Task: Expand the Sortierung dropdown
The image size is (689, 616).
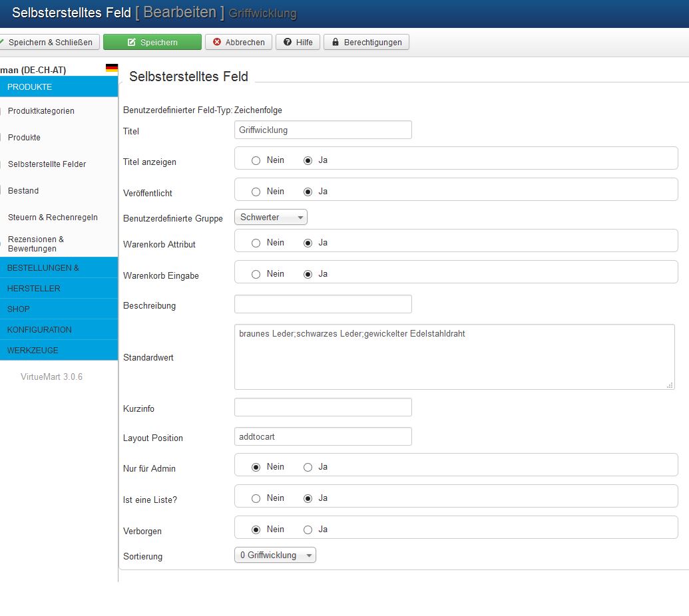Action: coord(275,555)
